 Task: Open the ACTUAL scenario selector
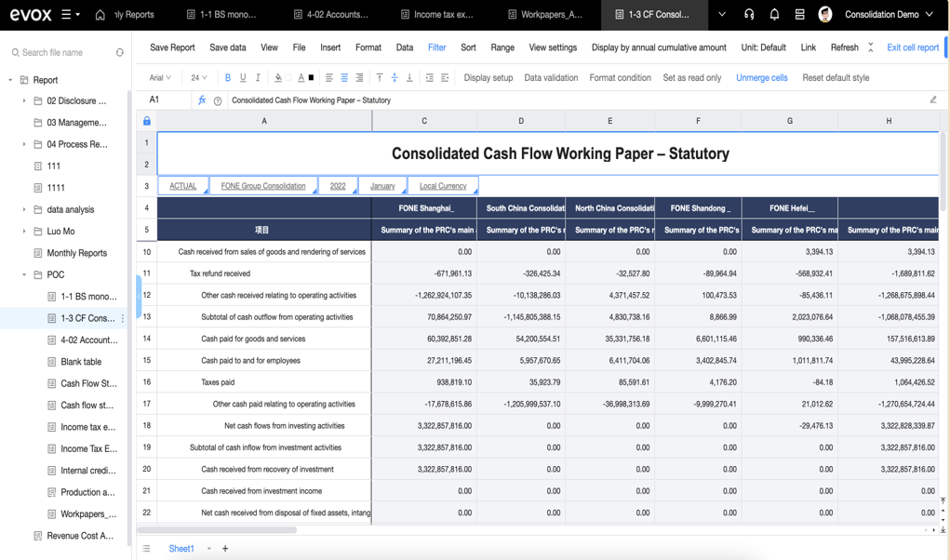tap(183, 186)
